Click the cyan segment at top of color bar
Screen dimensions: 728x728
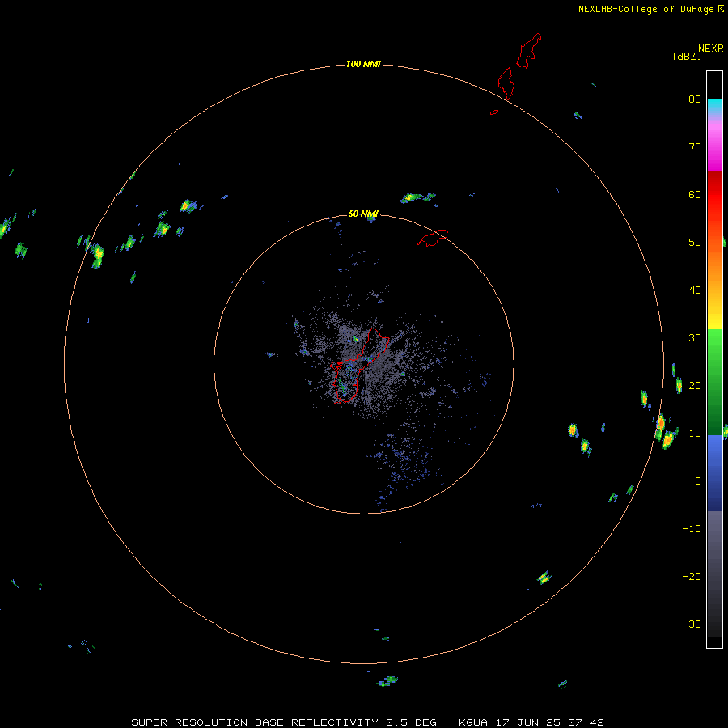pyautogui.click(x=714, y=107)
